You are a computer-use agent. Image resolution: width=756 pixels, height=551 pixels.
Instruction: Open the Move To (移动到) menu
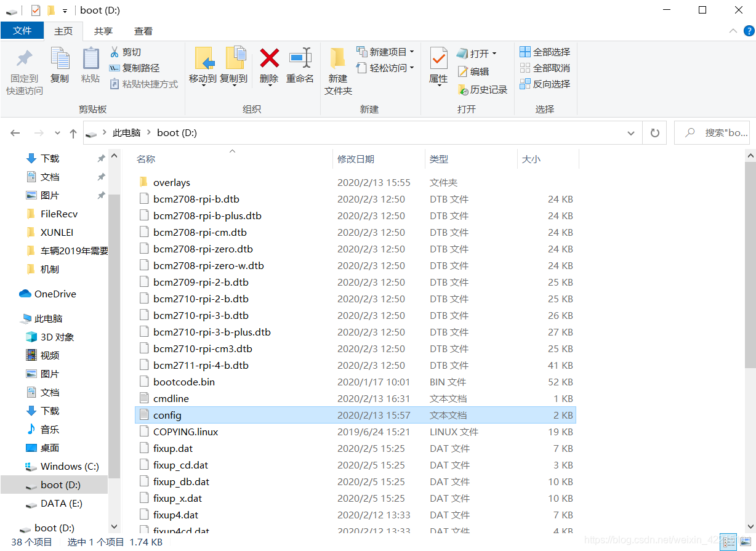coord(203,65)
